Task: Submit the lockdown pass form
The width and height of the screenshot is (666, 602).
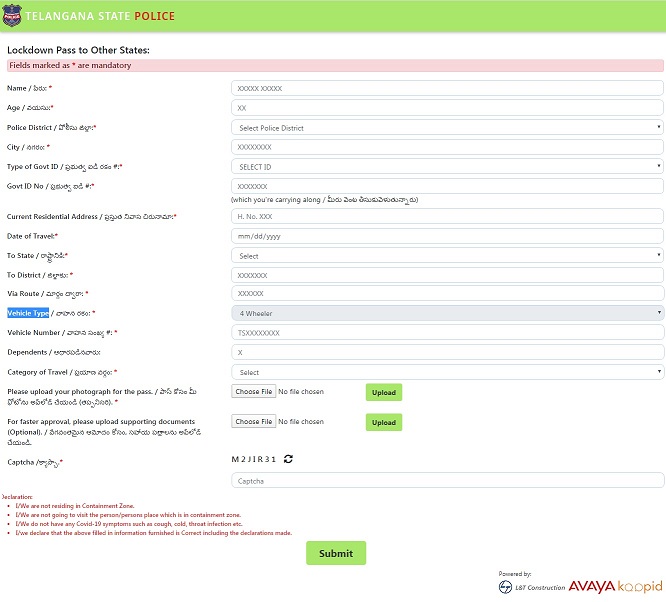Action: 336,553
